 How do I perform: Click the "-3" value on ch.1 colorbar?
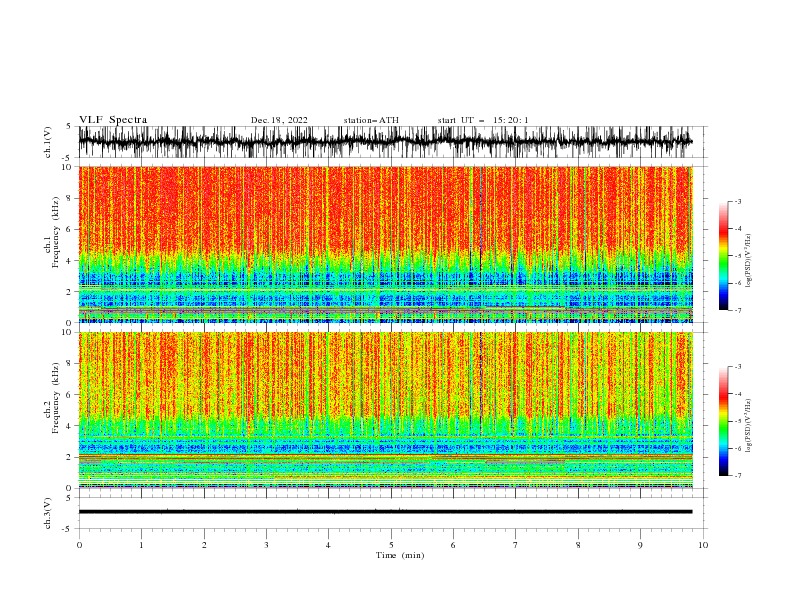click(738, 201)
